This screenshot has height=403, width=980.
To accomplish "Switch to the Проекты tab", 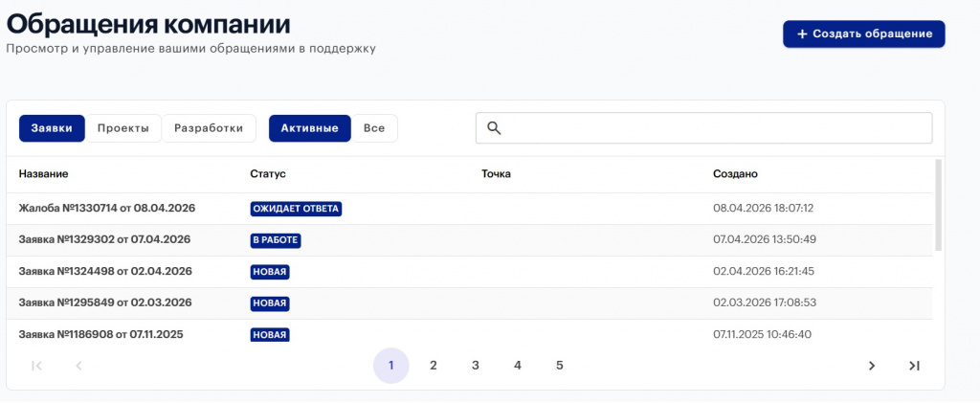I will (123, 128).
